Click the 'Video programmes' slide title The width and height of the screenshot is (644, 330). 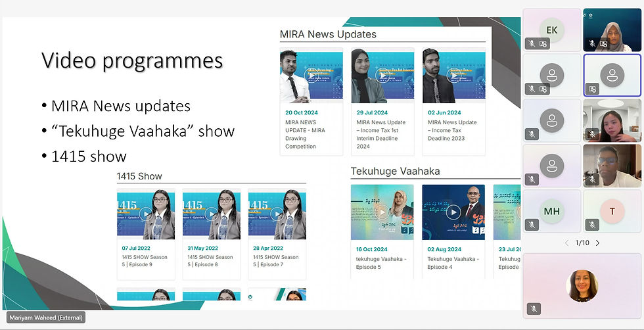pyautogui.click(x=132, y=61)
